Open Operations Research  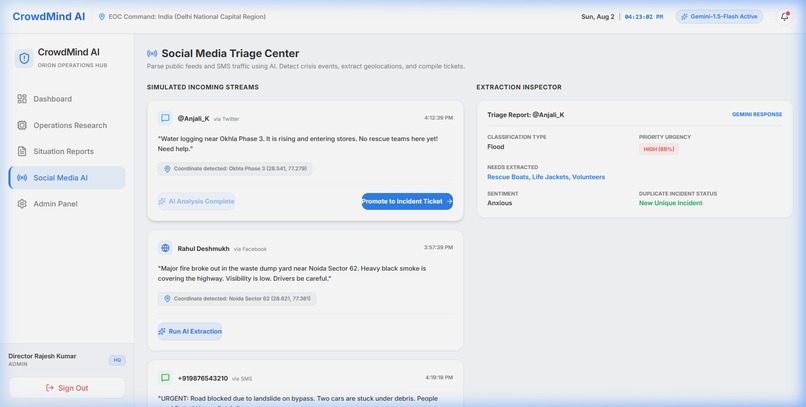pyautogui.click(x=67, y=125)
